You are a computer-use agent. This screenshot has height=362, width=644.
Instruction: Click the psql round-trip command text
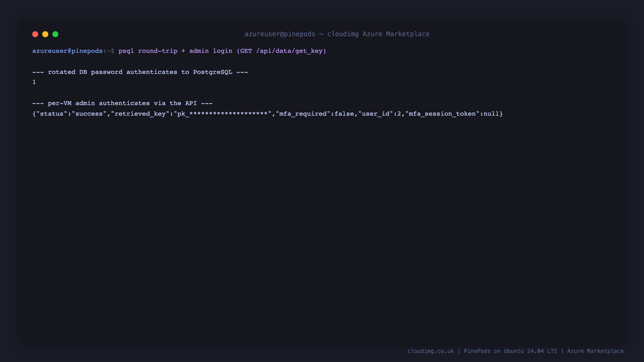pyautogui.click(x=222, y=51)
